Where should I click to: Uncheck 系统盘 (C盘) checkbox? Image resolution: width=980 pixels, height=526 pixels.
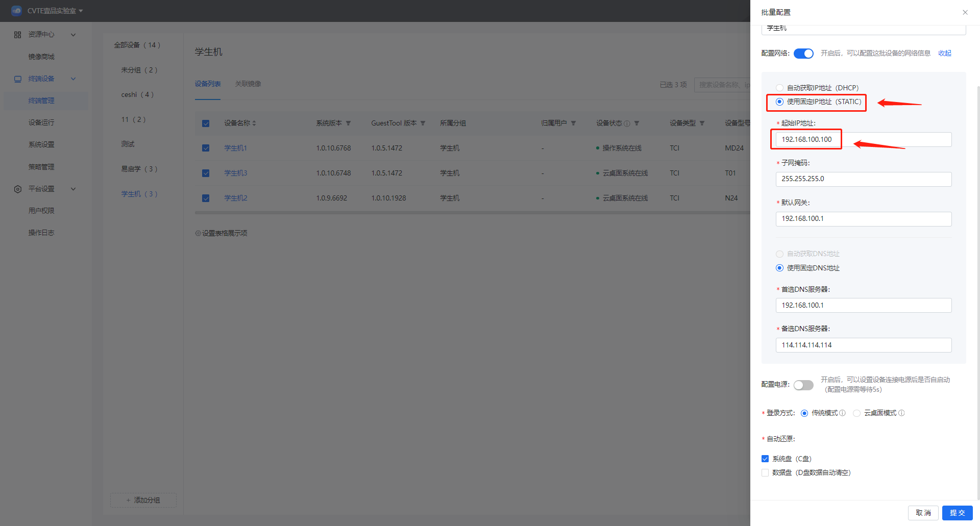click(x=765, y=459)
